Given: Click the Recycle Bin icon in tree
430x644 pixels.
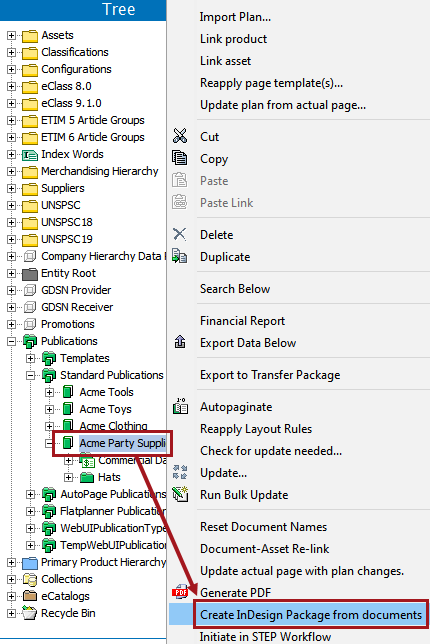Looking at the screenshot, I should pyautogui.click(x=30, y=613).
